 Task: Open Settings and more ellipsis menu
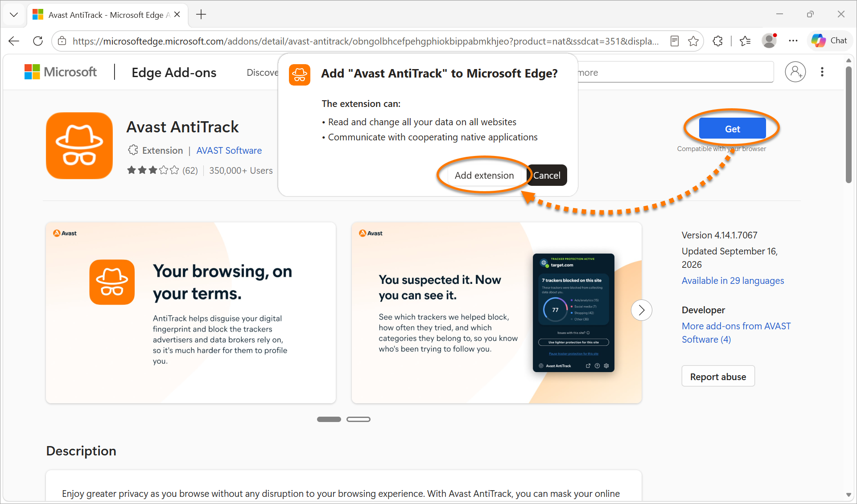pos(793,41)
